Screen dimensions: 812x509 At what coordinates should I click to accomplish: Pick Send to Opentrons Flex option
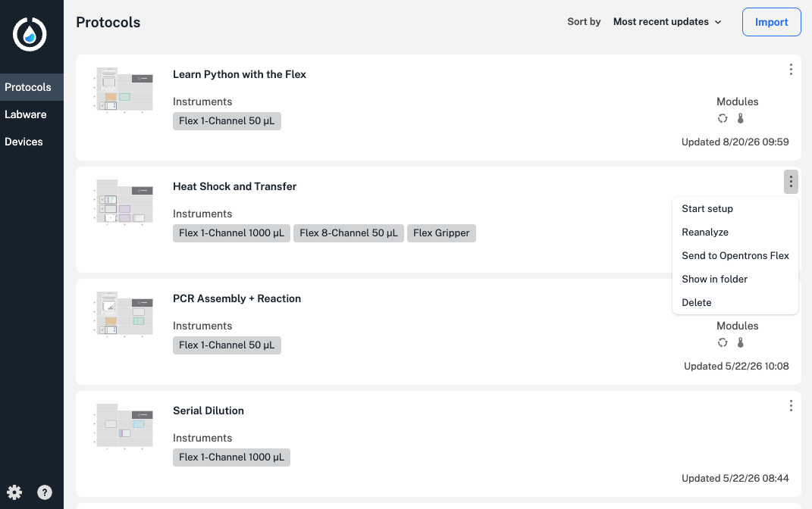pos(735,255)
